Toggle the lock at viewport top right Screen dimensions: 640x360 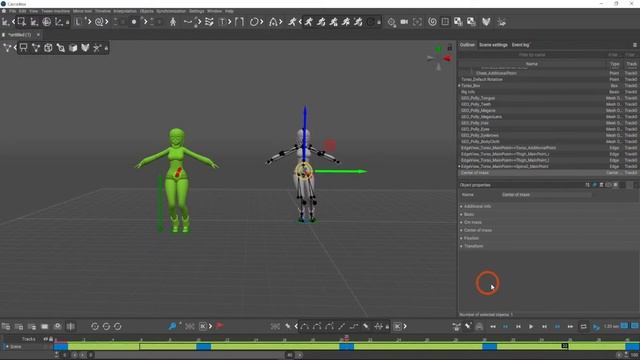[450, 47]
